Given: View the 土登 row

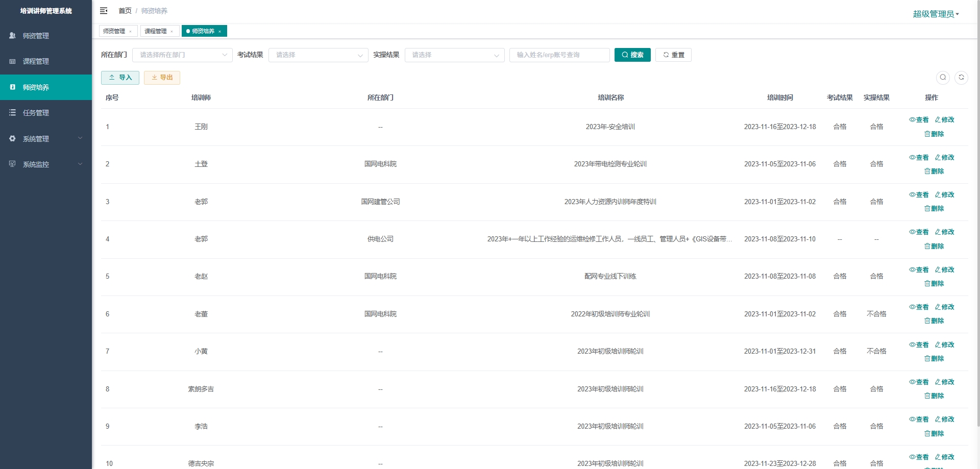Looking at the screenshot, I should click(919, 158).
